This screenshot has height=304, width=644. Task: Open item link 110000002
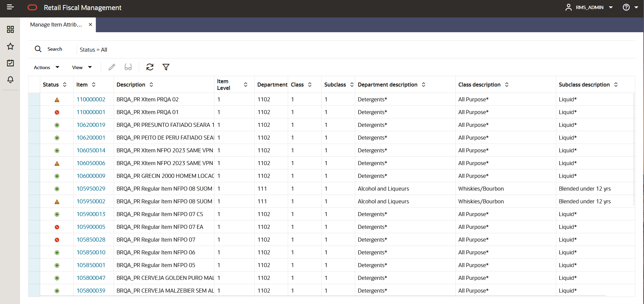point(91,99)
